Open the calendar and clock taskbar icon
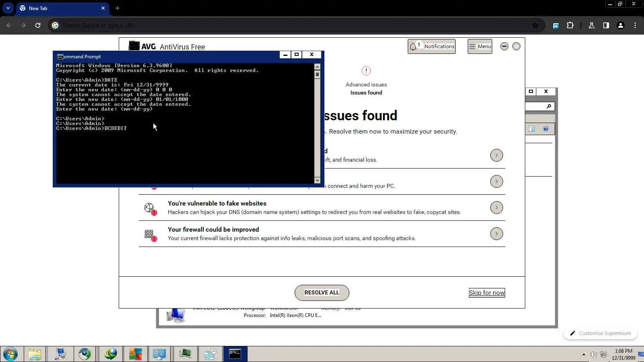The height and width of the screenshot is (362, 644). coord(210,354)
